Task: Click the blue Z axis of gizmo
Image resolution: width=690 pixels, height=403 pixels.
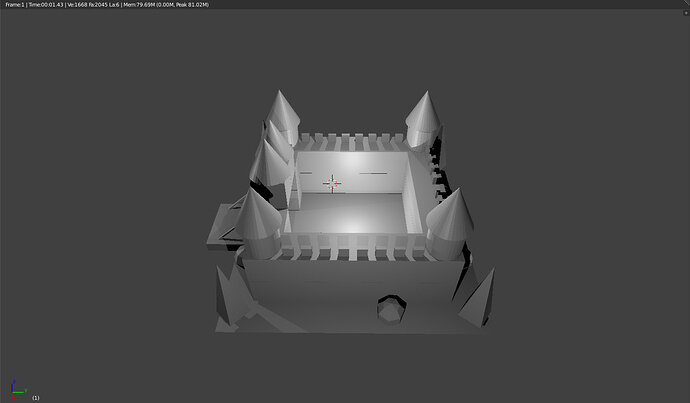Action: (14, 385)
